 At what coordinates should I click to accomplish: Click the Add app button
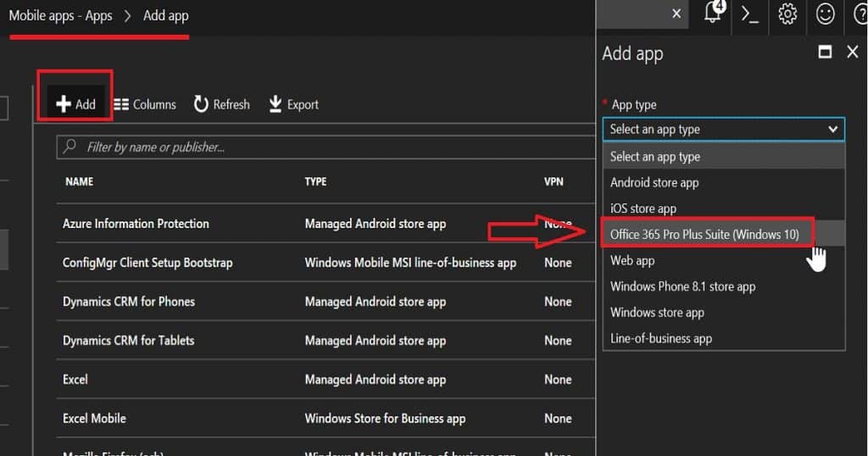pos(75,103)
